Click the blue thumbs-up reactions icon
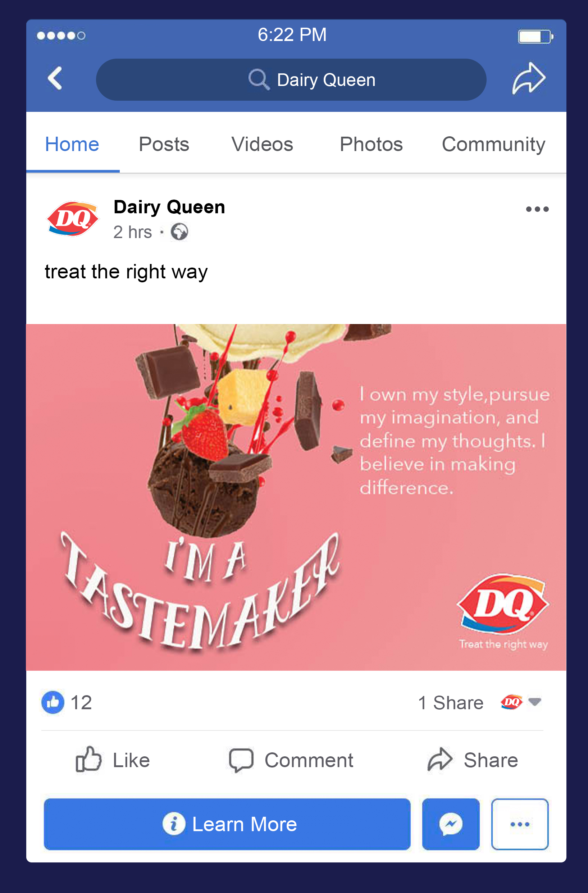588x893 pixels. tap(53, 702)
